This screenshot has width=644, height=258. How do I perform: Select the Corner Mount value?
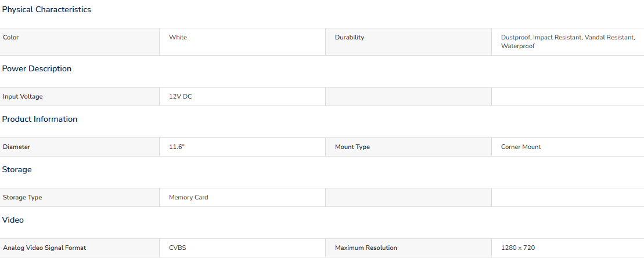[x=521, y=147]
